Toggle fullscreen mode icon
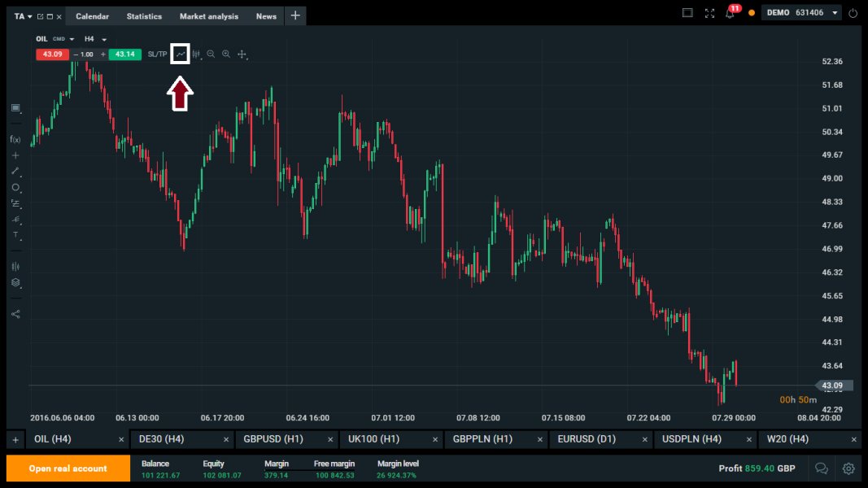868x488 pixels. [709, 13]
